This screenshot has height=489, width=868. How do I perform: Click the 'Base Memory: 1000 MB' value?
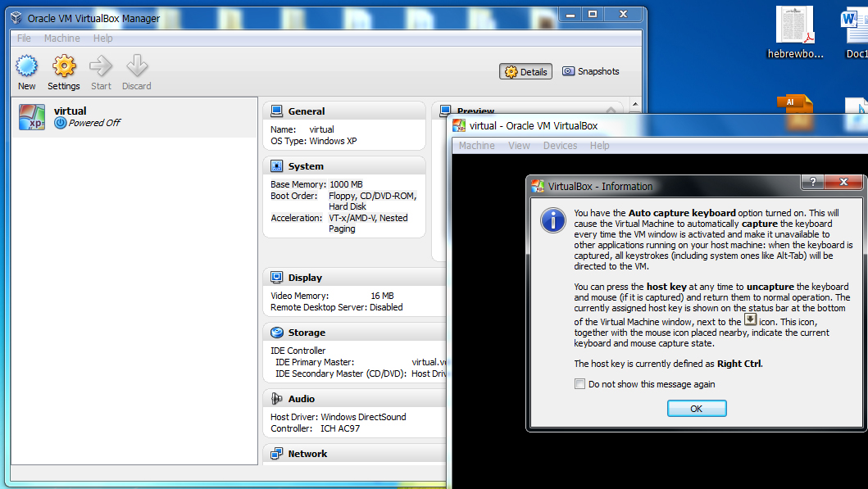point(347,184)
